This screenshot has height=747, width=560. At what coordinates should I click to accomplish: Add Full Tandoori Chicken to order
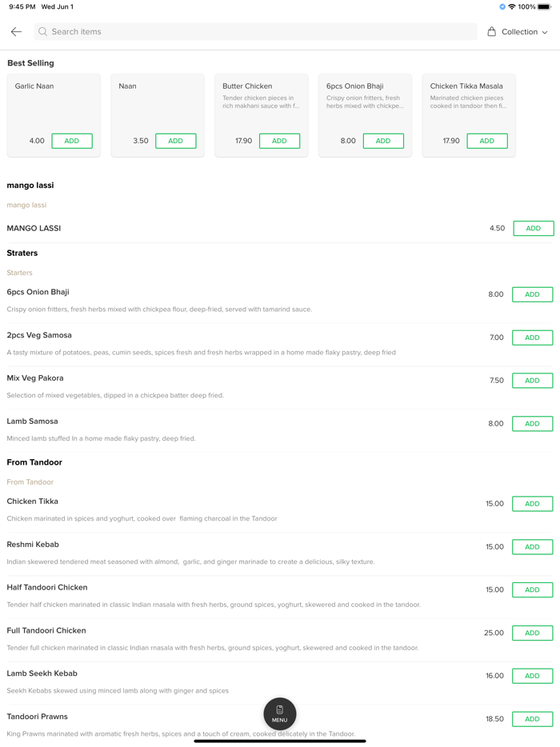click(532, 633)
